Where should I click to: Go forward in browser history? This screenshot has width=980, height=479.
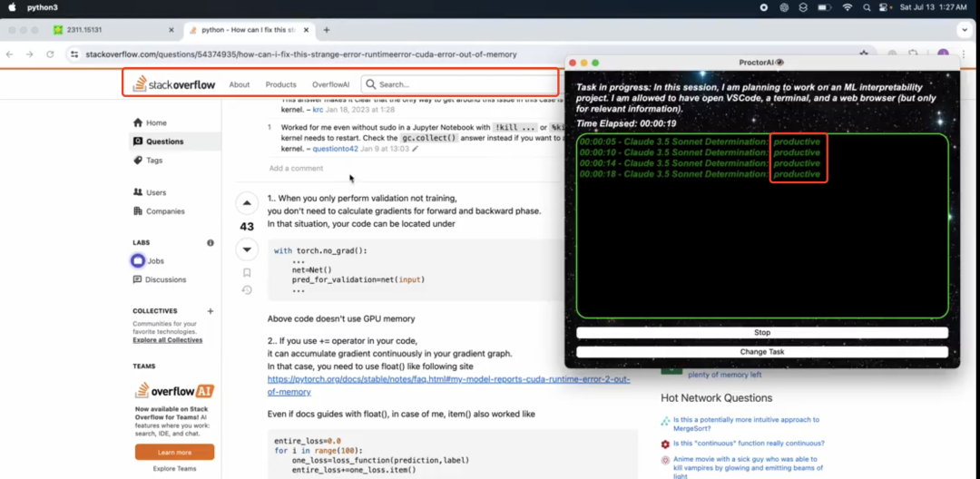pos(29,54)
